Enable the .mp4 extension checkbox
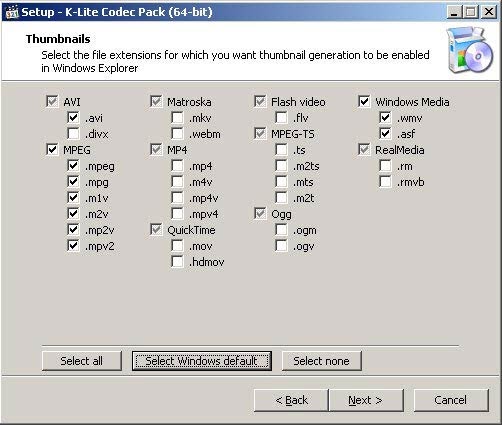502x425 pixels. coord(177,165)
